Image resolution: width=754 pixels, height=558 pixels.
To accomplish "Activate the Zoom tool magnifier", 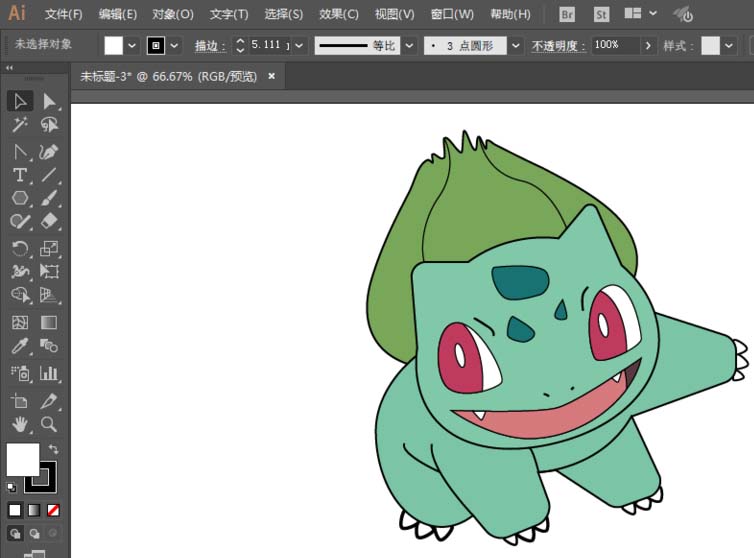I will tap(49, 425).
